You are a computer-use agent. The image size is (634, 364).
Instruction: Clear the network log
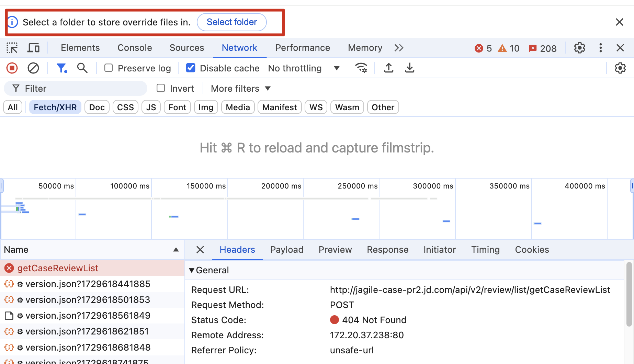tap(33, 68)
